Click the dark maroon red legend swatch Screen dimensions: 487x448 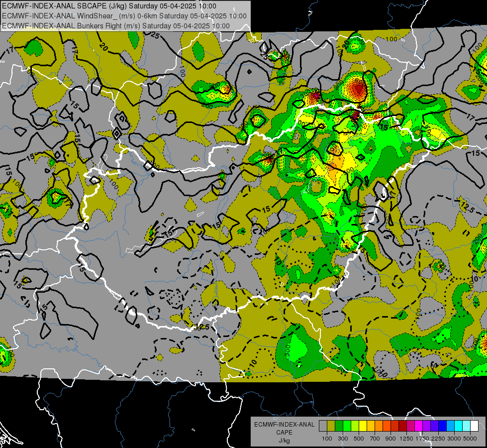pyautogui.click(x=403, y=426)
